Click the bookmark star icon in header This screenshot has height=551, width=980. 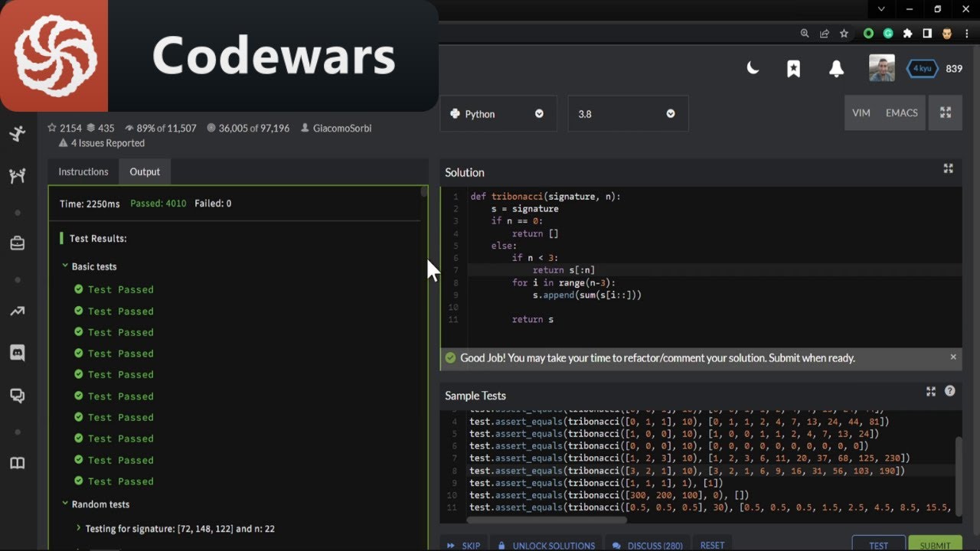click(794, 69)
